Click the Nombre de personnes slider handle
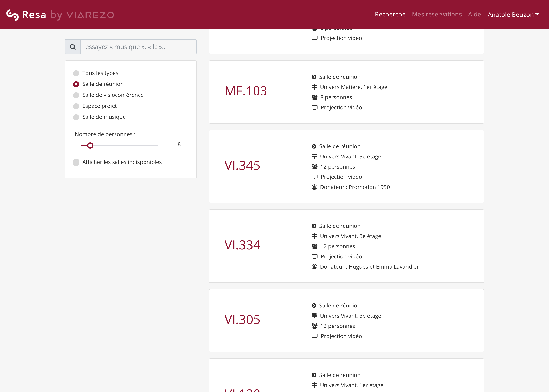The width and height of the screenshot is (549, 392). click(90, 146)
